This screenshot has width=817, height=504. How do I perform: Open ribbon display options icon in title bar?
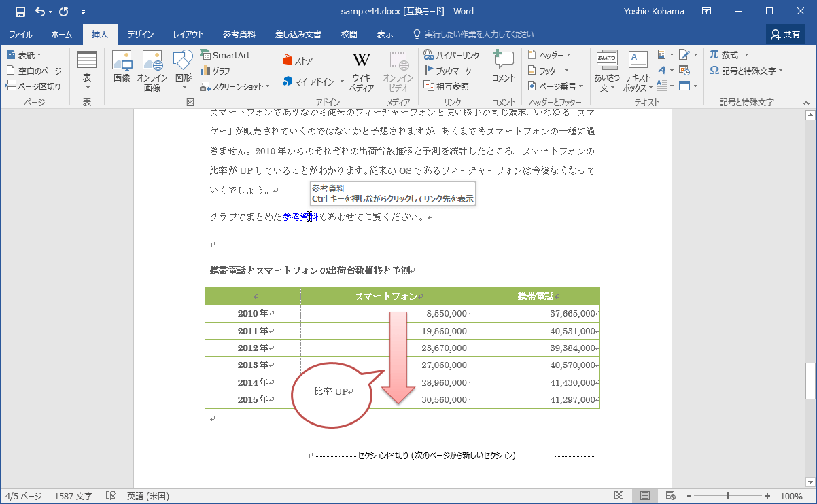707,12
